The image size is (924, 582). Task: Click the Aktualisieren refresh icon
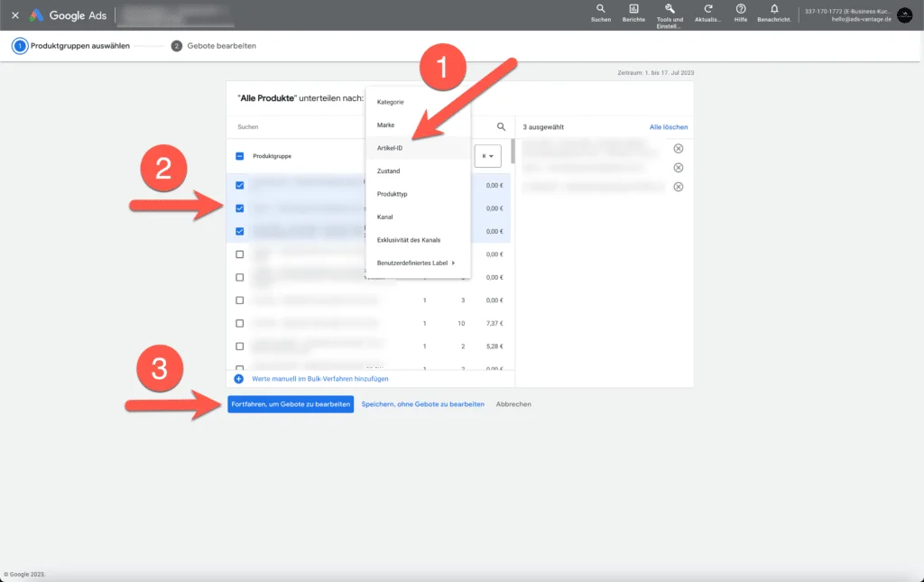pyautogui.click(x=707, y=13)
